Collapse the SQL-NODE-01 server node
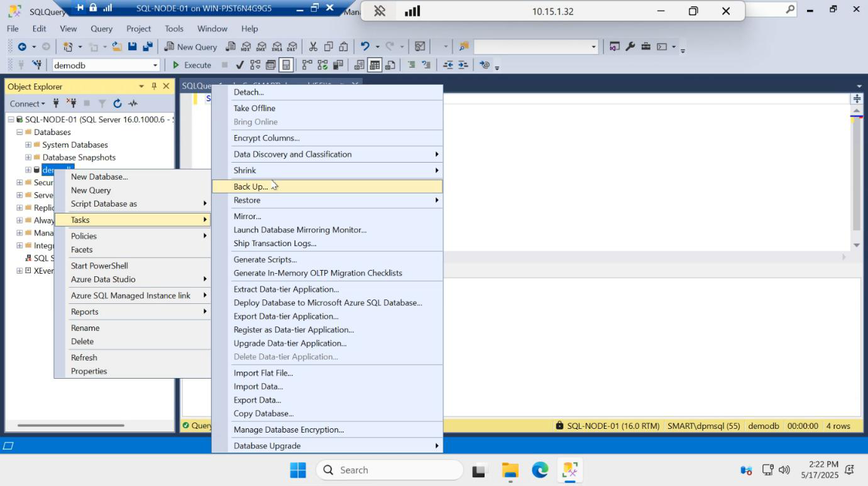This screenshot has height=486, width=868. [x=11, y=119]
